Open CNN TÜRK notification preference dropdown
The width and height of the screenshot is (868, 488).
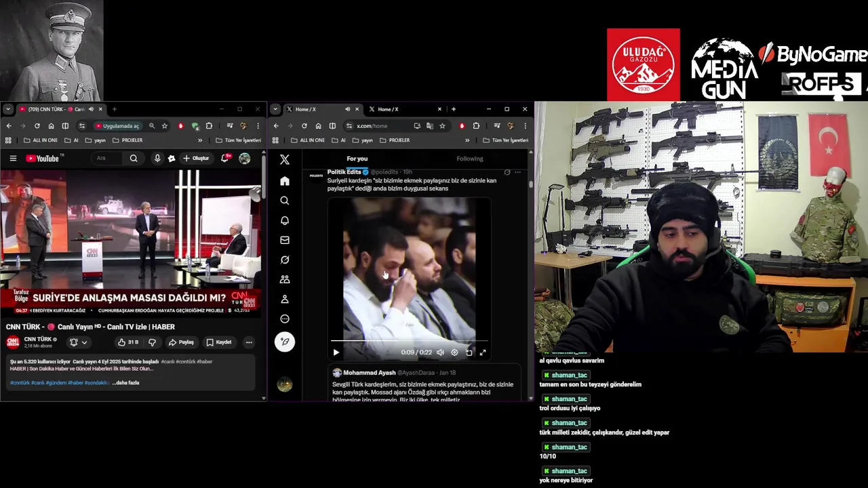[79, 342]
